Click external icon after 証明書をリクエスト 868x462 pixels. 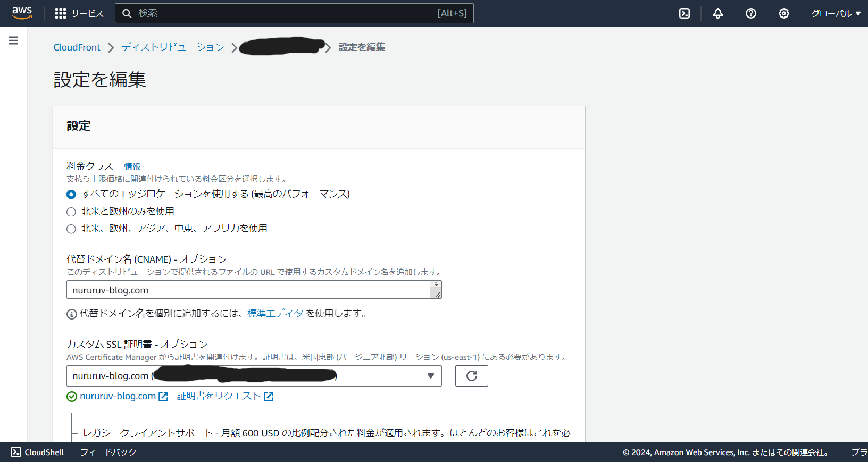(269, 397)
